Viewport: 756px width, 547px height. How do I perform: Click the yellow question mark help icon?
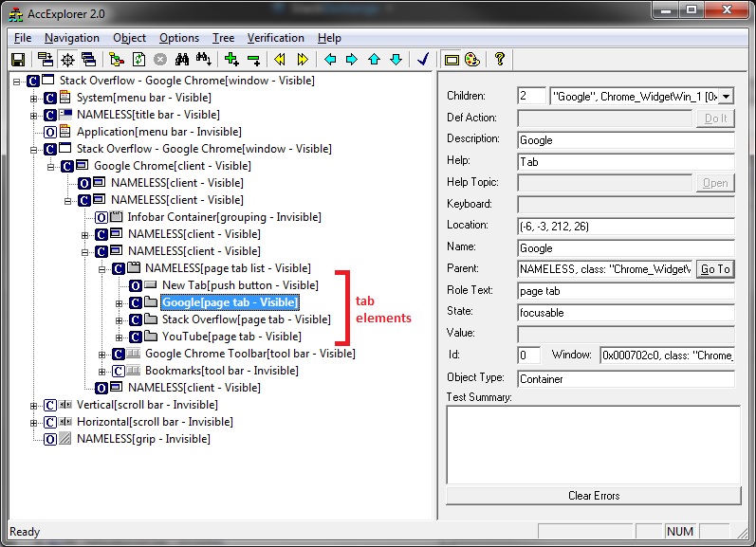[x=500, y=60]
